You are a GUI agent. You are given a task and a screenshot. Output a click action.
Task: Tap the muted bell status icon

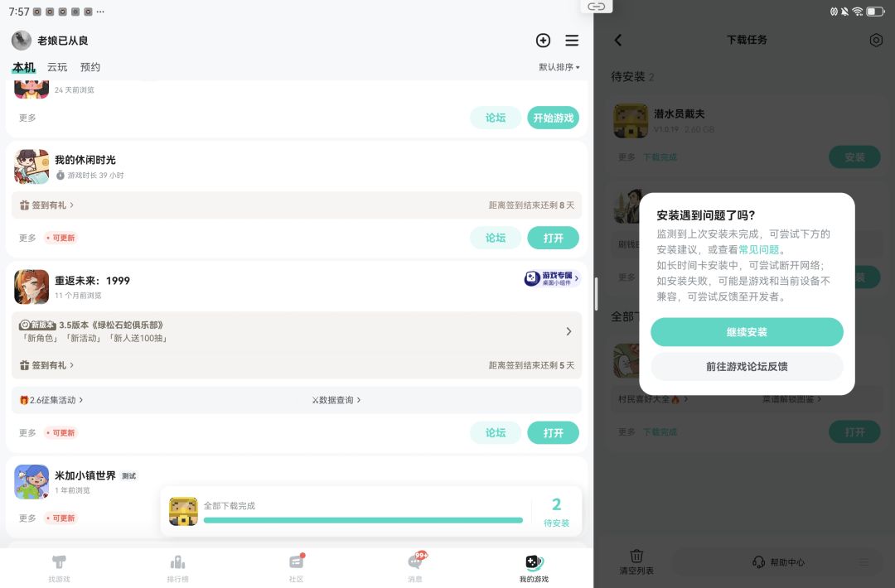pyautogui.click(x=844, y=12)
